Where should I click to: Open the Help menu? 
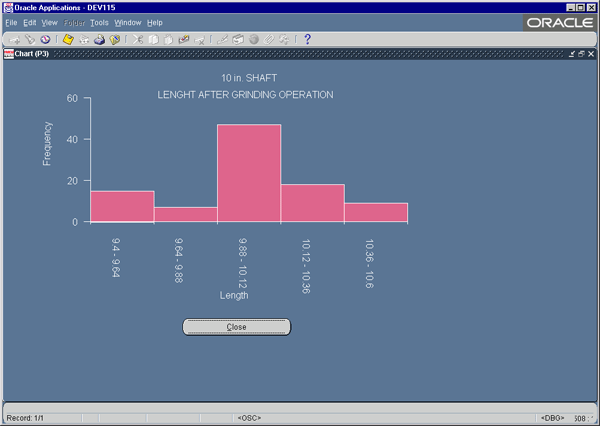click(x=155, y=23)
